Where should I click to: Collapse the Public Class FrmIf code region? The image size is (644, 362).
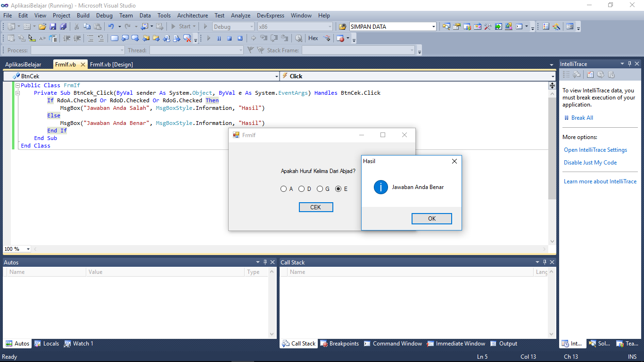tap(17, 86)
